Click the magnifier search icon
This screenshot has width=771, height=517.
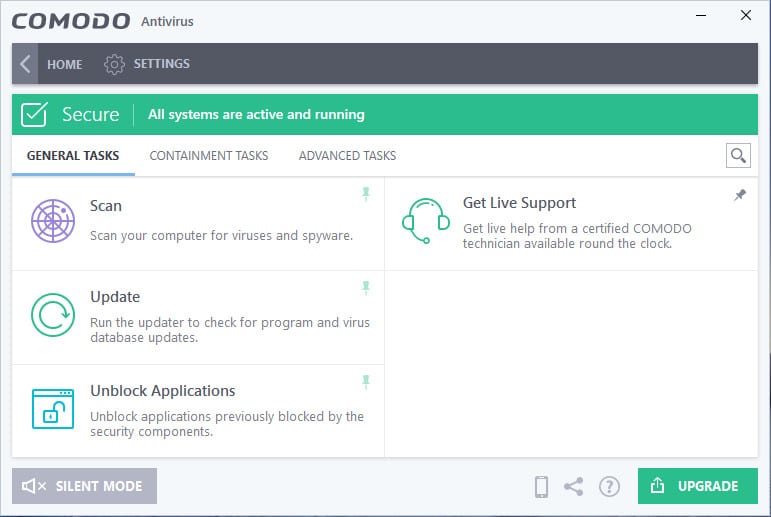(738, 155)
